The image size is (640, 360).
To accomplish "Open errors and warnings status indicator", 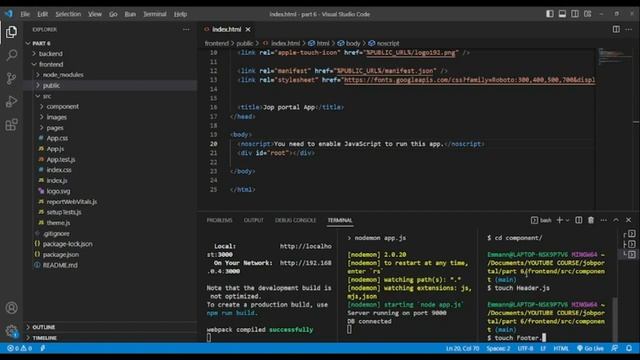I will (x=19, y=348).
